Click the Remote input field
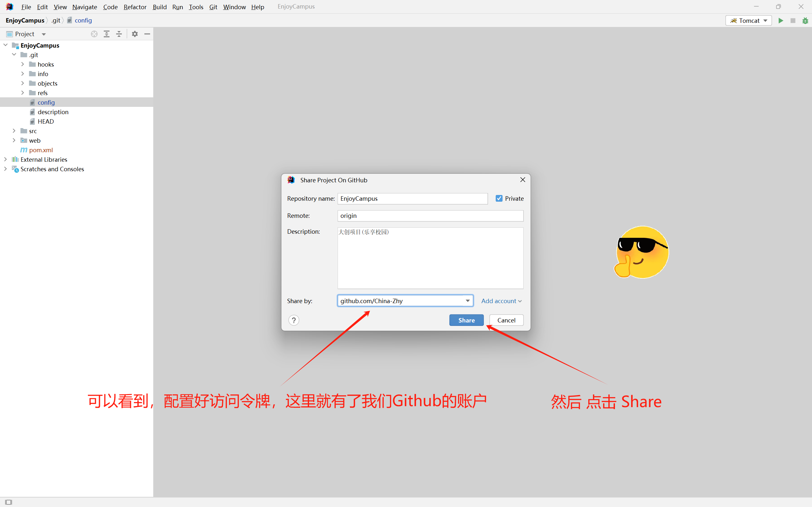The image size is (812, 507). (x=430, y=216)
